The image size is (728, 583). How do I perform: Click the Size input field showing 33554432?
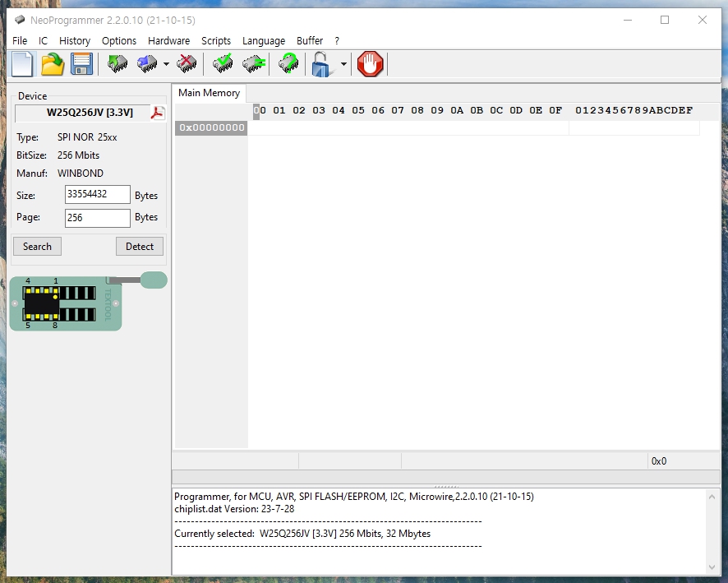click(97, 195)
